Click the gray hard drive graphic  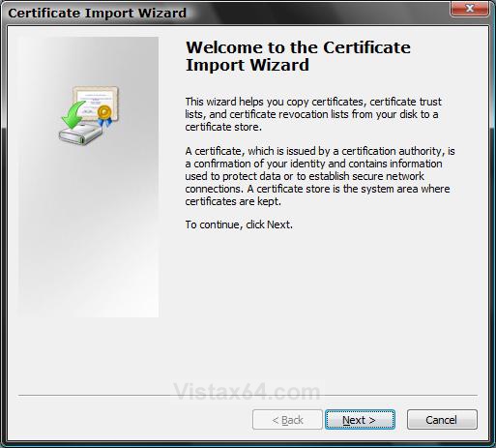[x=80, y=134]
